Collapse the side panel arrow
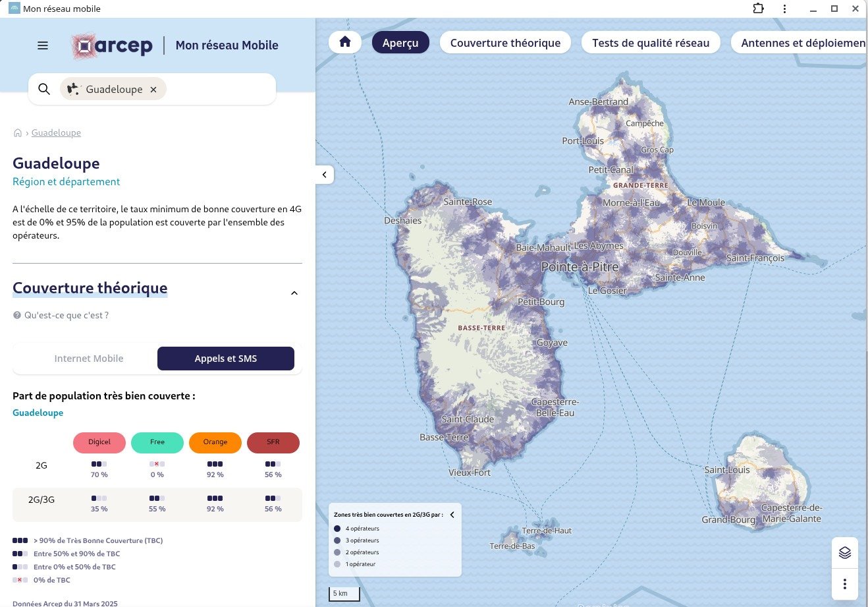Image resolution: width=868 pixels, height=607 pixels. [325, 175]
